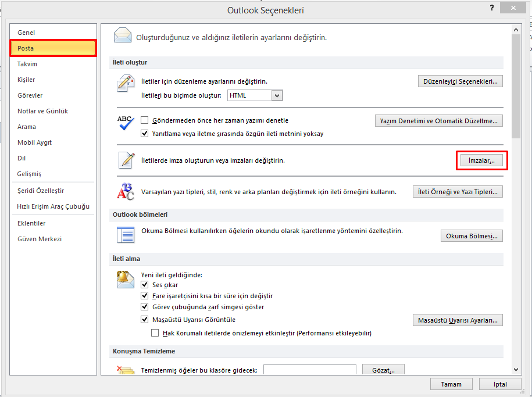This screenshot has width=532, height=397.
Task: Click the conversation cleanup folder icon
Action: (x=126, y=370)
